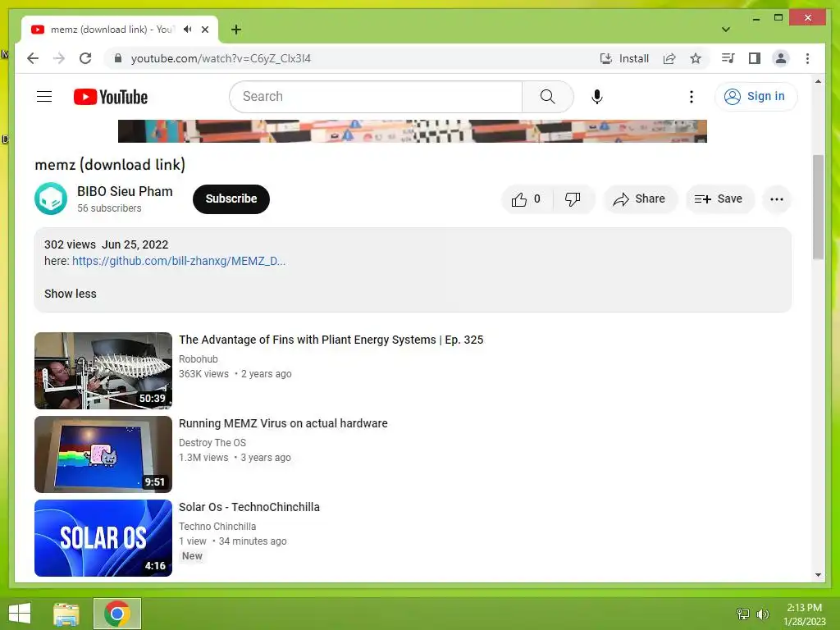This screenshot has height=630, width=840.
Task: Share the video
Action: pyautogui.click(x=640, y=199)
